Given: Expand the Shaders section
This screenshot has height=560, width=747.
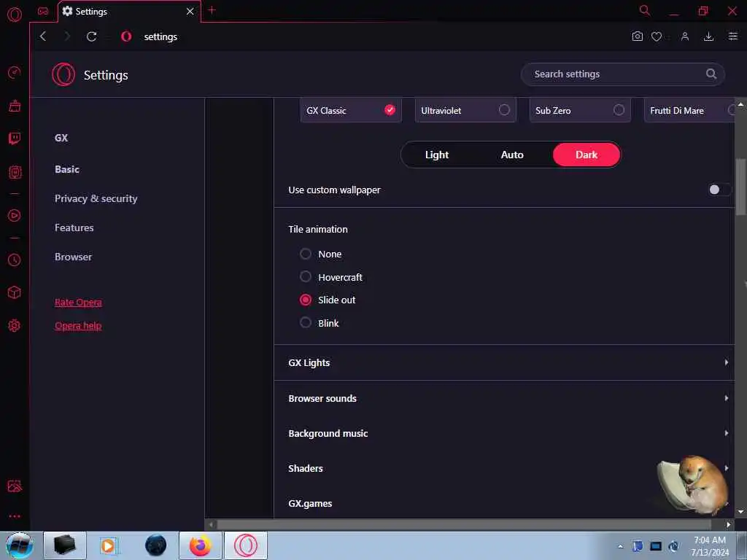Looking at the screenshot, I should click(505, 468).
